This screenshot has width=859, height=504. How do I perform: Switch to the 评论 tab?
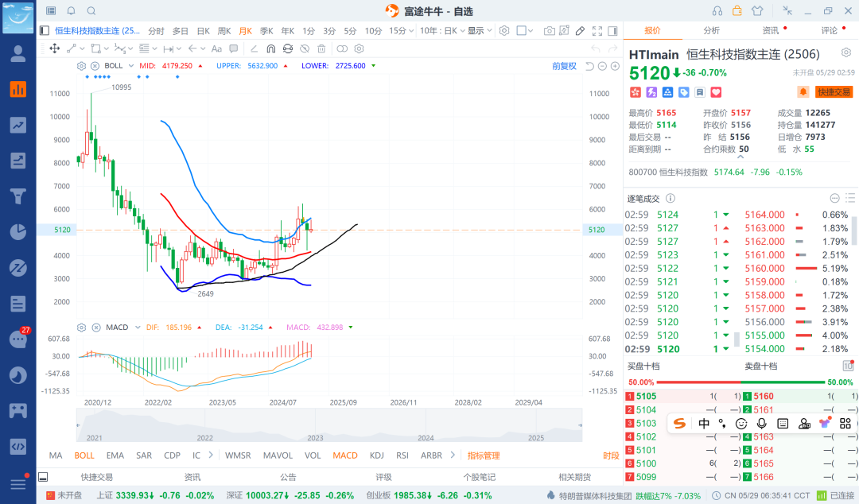[x=830, y=31]
